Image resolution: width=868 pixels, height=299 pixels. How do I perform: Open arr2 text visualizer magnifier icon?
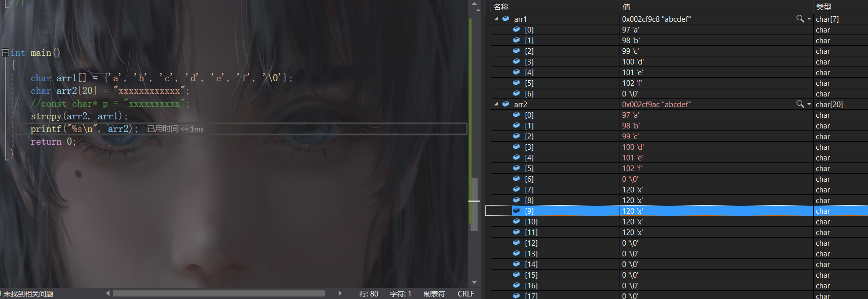pyautogui.click(x=800, y=104)
